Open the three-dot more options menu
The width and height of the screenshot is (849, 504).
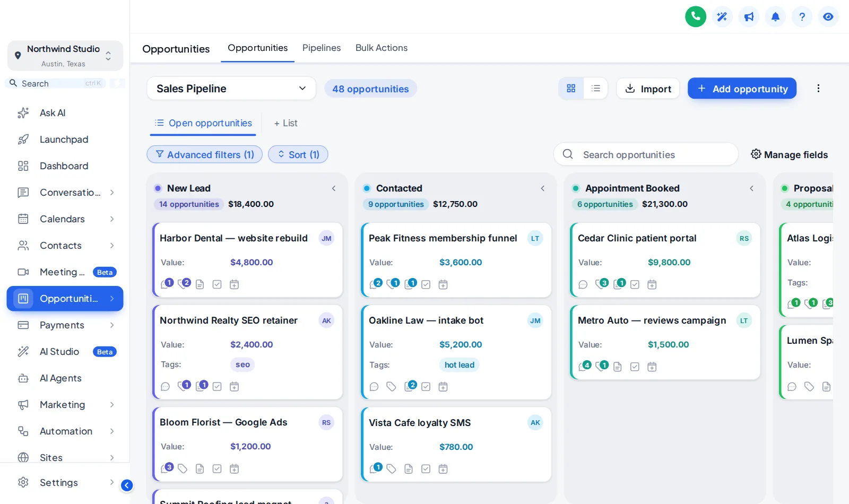tap(818, 89)
